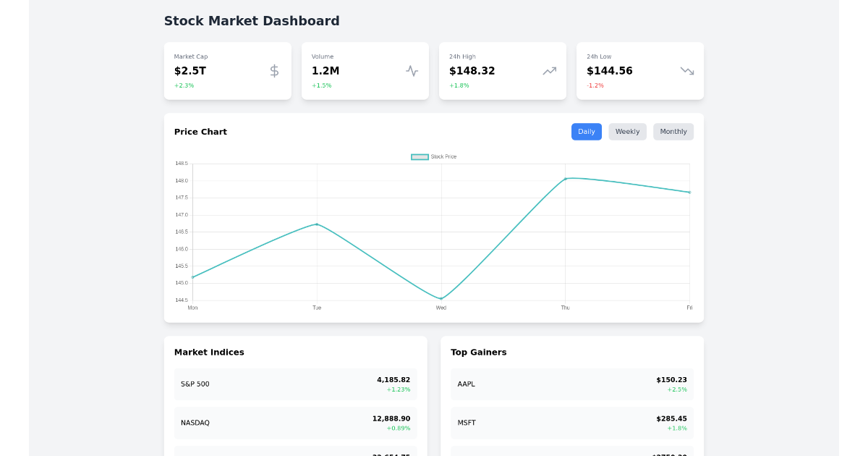Screen dimensions: 868x456
Task: Click the teal Stock Price legend swatch
Action: 419,156
